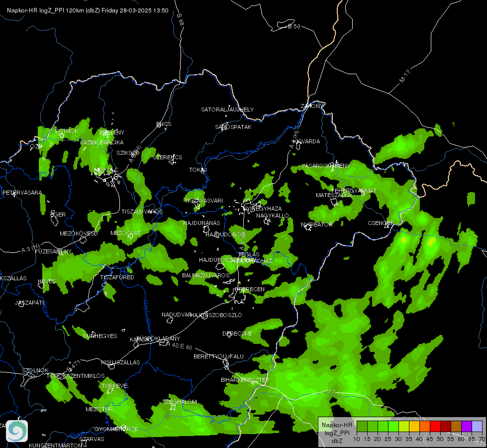Click the KAZINCBARCIKA label

[x=102, y=142]
